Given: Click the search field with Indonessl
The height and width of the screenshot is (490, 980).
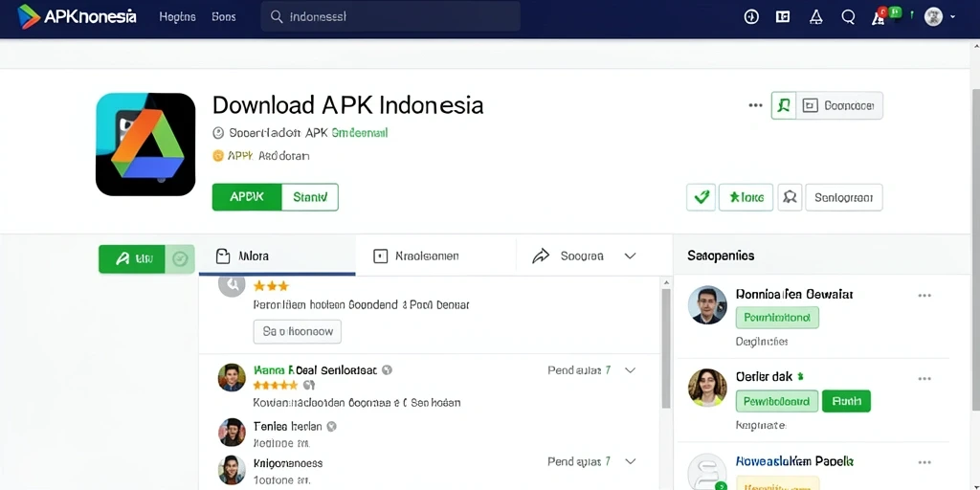Looking at the screenshot, I should [390, 17].
